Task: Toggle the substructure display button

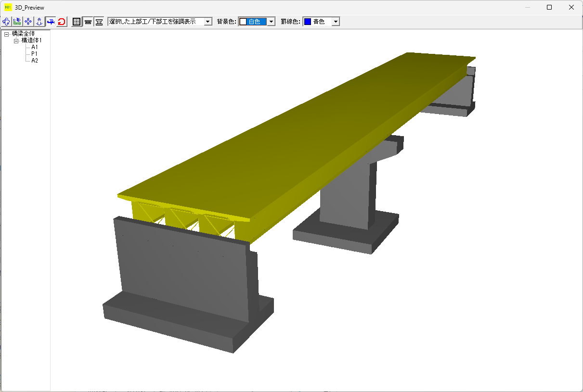Action: tap(99, 22)
